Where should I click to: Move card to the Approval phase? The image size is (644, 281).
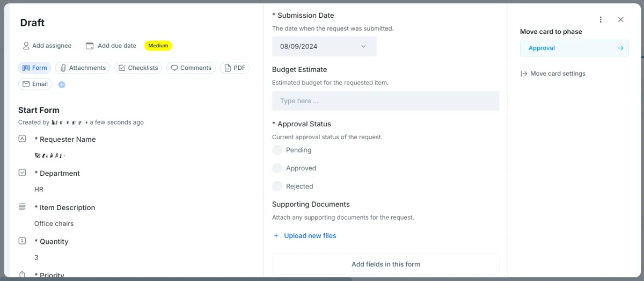point(574,48)
